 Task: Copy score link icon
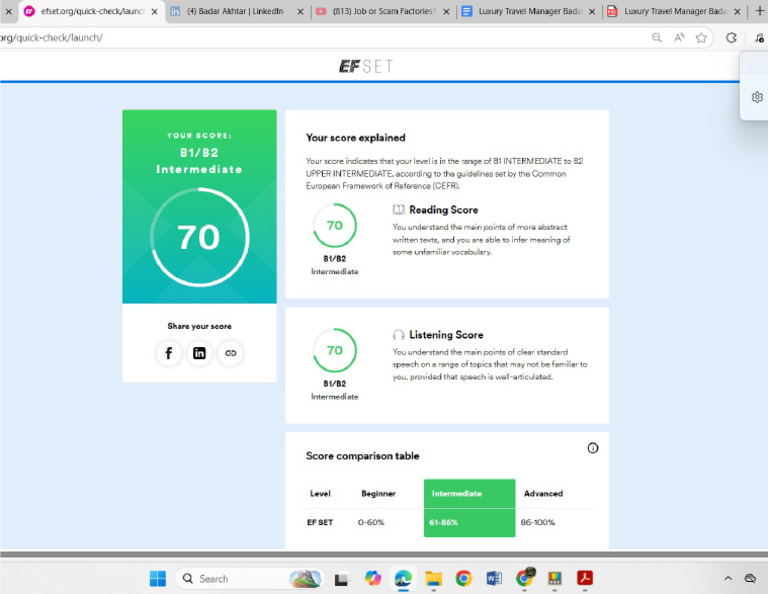[231, 353]
